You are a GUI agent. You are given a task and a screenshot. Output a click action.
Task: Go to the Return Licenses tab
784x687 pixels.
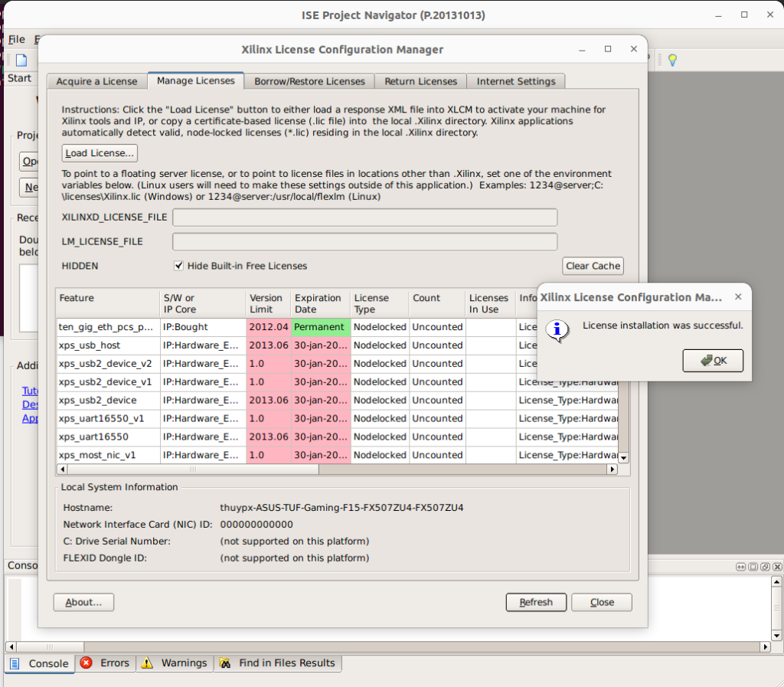click(420, 81)
